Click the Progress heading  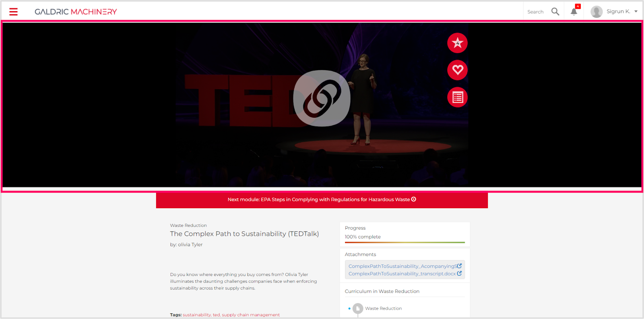point(355,228)
